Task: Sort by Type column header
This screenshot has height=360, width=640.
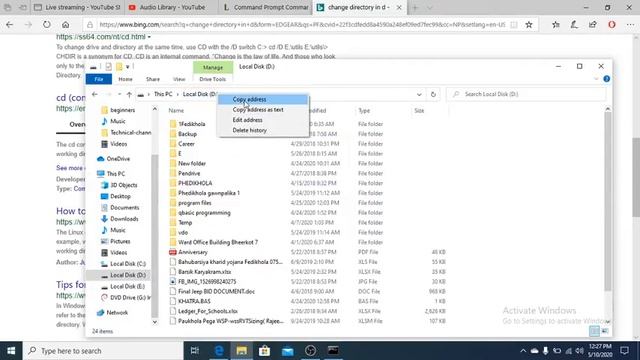Action: point(364,111)
